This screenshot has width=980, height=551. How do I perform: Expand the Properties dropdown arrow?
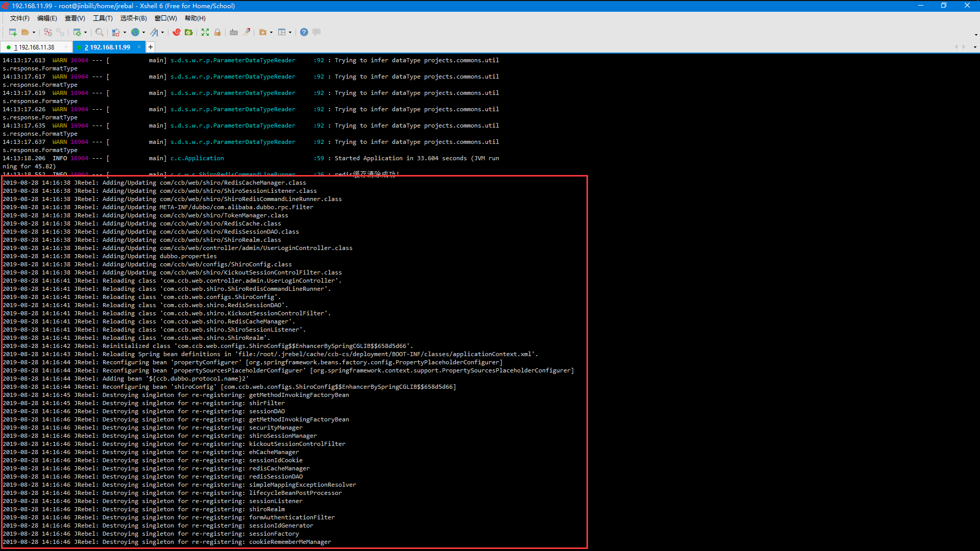click(x=85, y=32)
